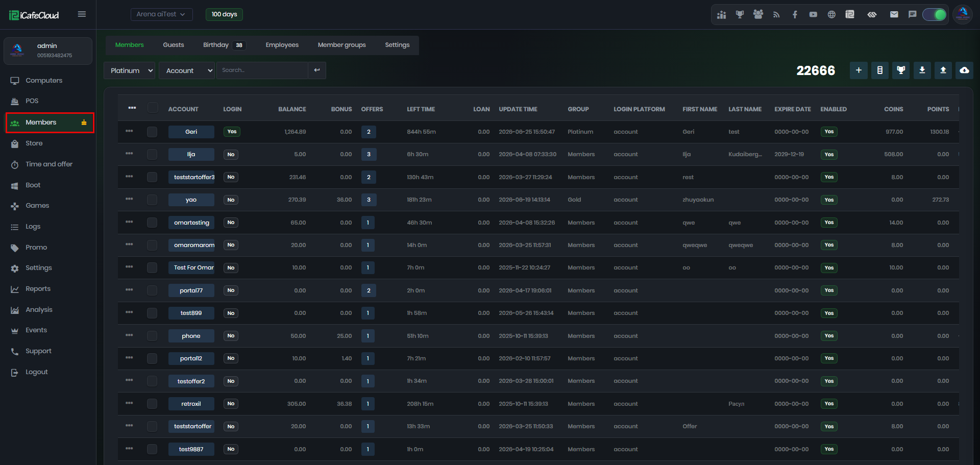
Task: Tick the checkbox for the portal77 row
Action: click(152, 290)
